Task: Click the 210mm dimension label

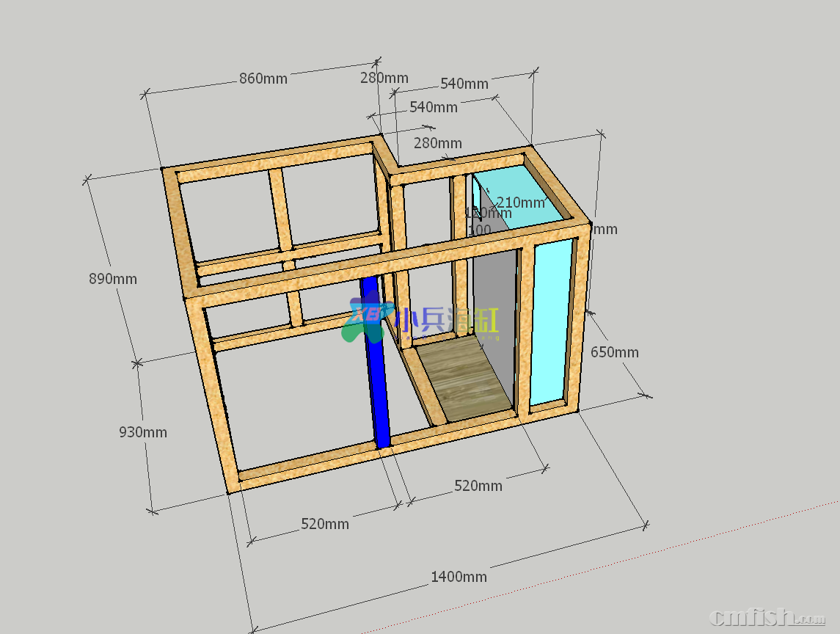Action: click(521, 203)
